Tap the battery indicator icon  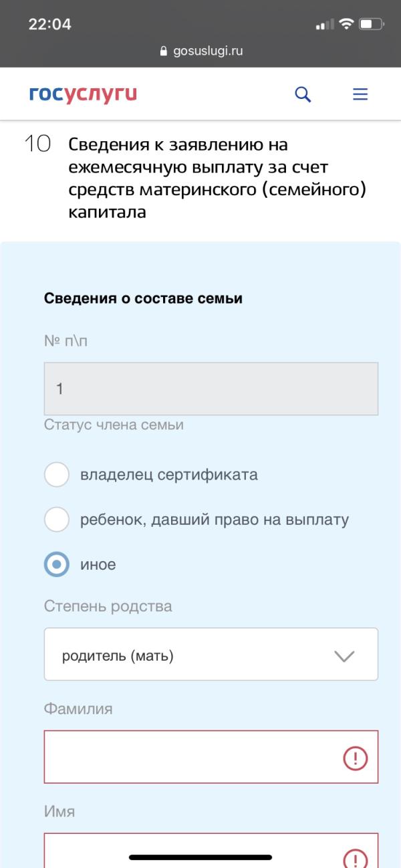(x=371, y=24)
